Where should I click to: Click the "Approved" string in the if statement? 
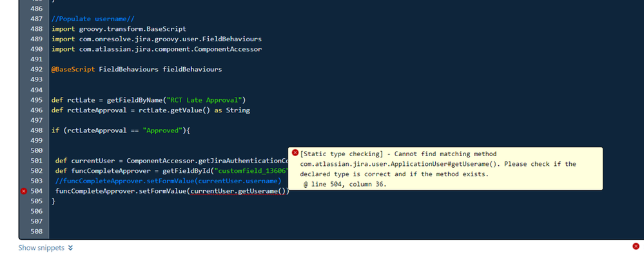pyautogui.click(x=162, y=130)
